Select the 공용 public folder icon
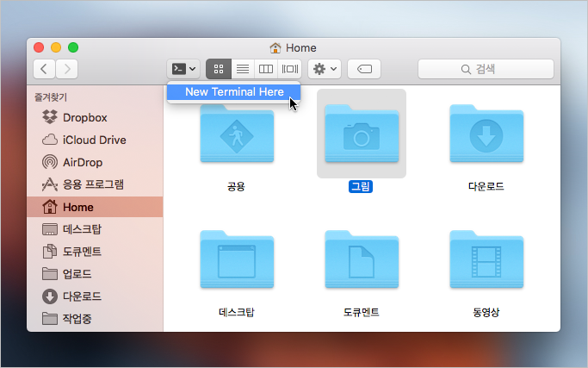Image resolution: width=588 pixels, height=368 pixels. coord(237,134)
